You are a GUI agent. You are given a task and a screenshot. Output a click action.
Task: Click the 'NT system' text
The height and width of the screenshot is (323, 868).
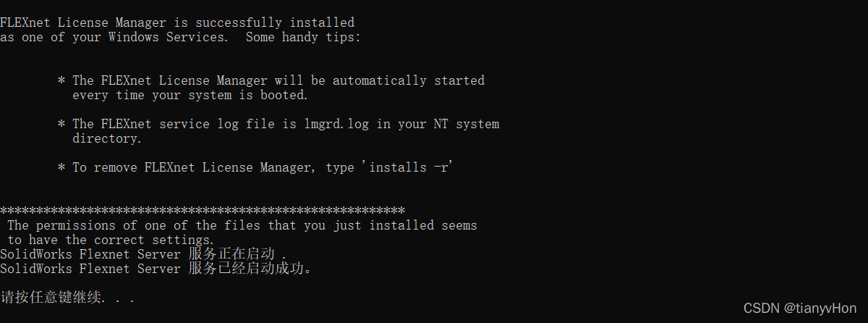click(x=466, y=124)
